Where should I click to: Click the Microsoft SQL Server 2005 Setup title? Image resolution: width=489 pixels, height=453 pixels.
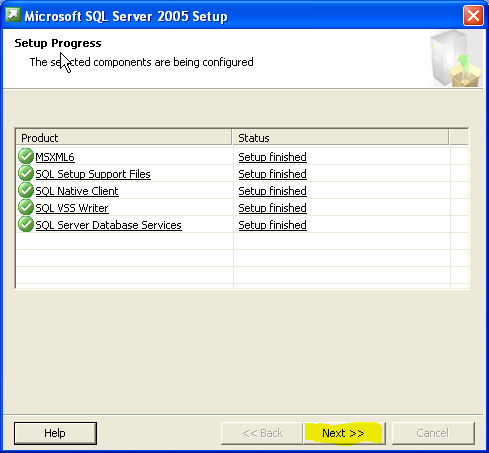[126, 16]
